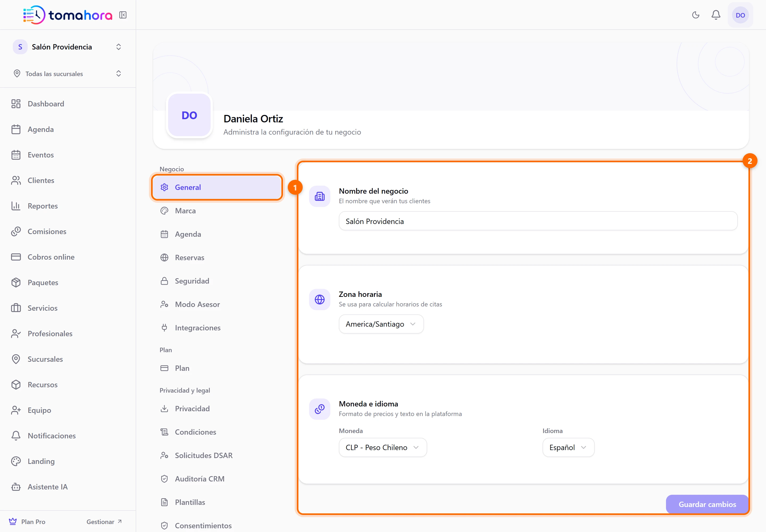Click the Notificaciones bell in sidebar
Screen dimensions: 766x532
pos(16,436)
